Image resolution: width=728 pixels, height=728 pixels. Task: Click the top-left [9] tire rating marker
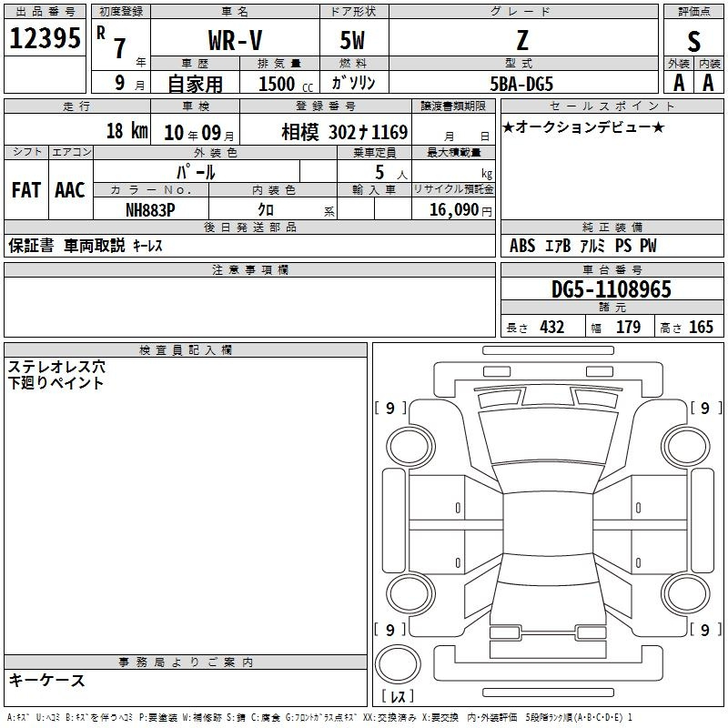(x=390, y=409)
